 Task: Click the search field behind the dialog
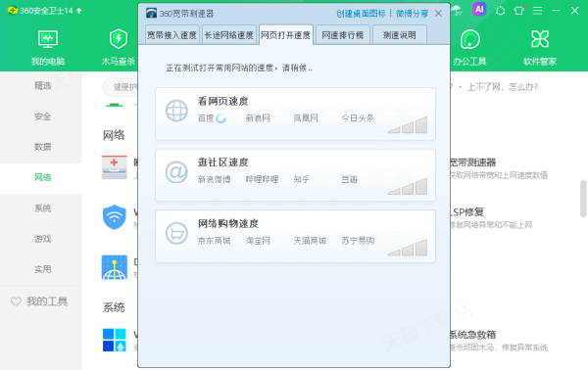[120, 87]
